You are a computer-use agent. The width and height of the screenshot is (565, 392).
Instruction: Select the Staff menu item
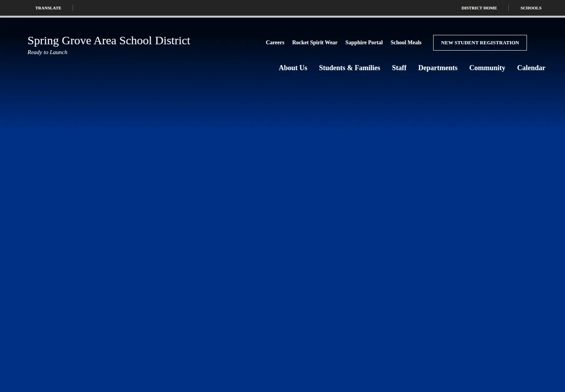coord(399,68)
